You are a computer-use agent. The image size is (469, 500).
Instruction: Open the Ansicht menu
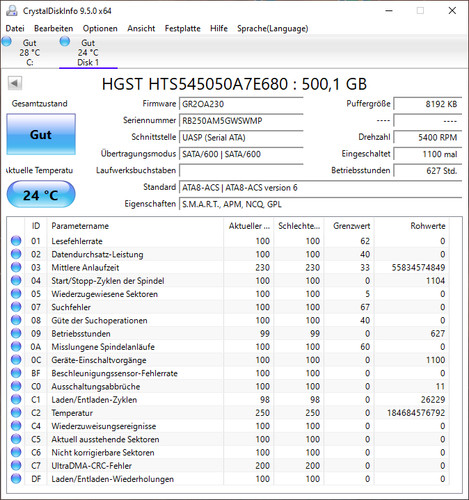coord(141,28)
